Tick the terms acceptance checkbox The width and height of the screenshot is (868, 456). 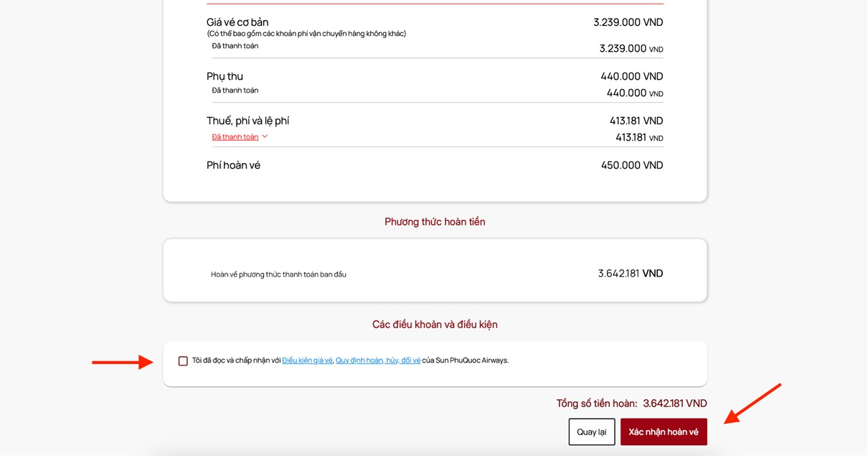tap(183, 361)
